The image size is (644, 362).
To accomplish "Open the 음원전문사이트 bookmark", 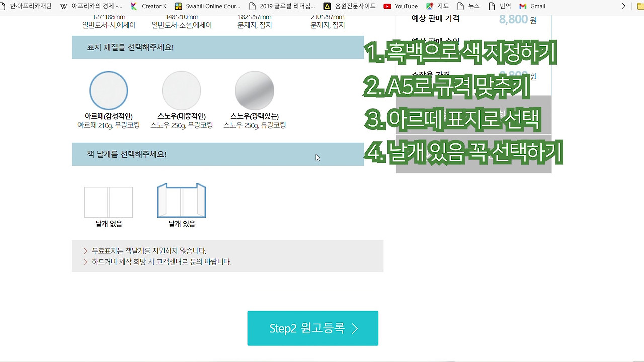I will pyautogui.click(x=350, y=6).
